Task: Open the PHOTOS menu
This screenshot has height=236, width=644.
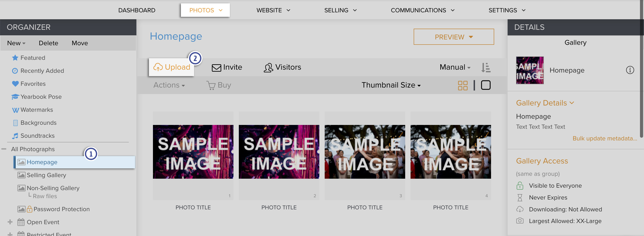Action: 205,10
